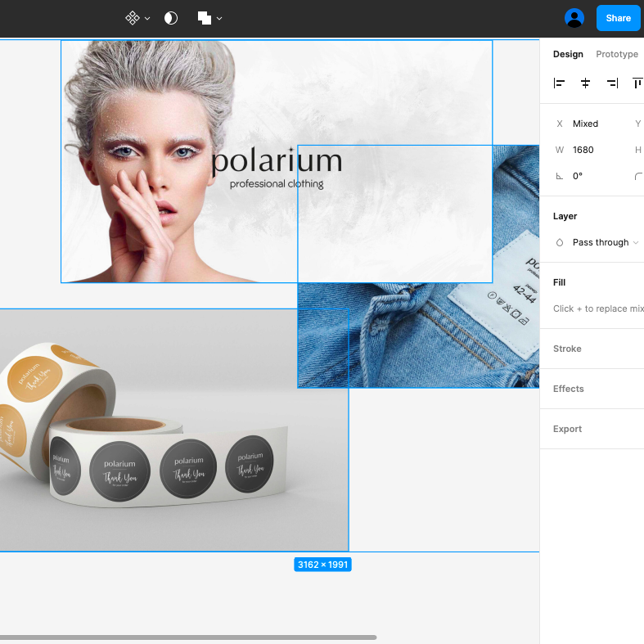Click the 'professional clothing' tagline
Viewport: 644px width, 644px height.
point(277,183)
